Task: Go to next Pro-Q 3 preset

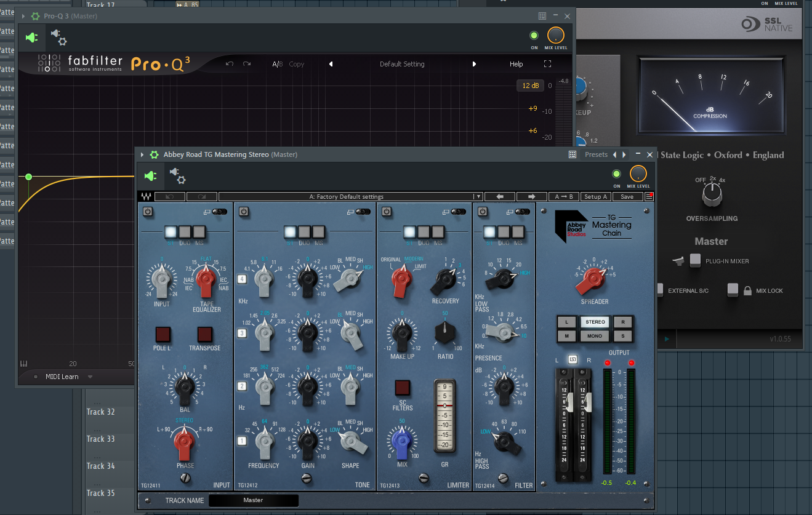Action: point(474,64)
